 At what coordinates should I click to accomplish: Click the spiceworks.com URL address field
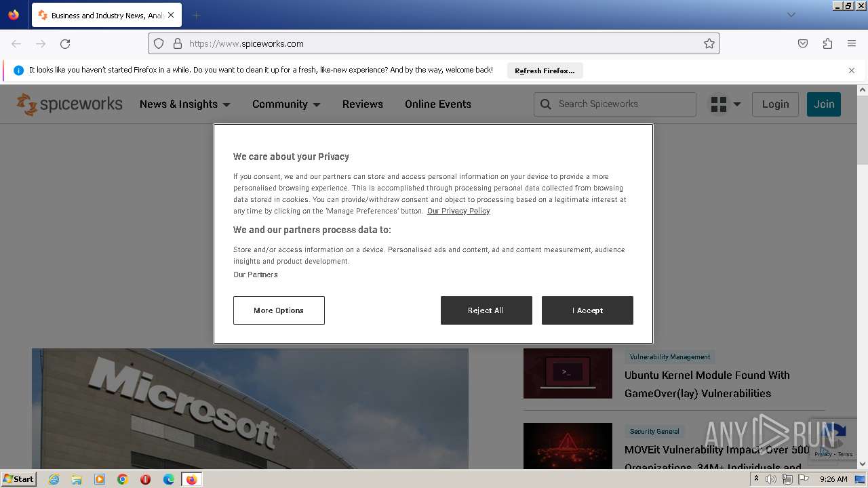pos(434,43)
